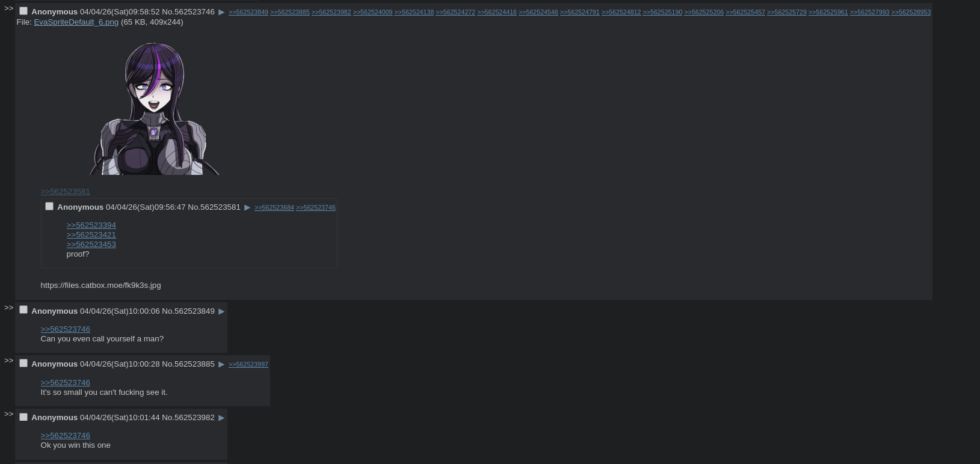Click post number 562523885 to quote it
This screenshot has width=980, height=464.
[x=194, y=364]
